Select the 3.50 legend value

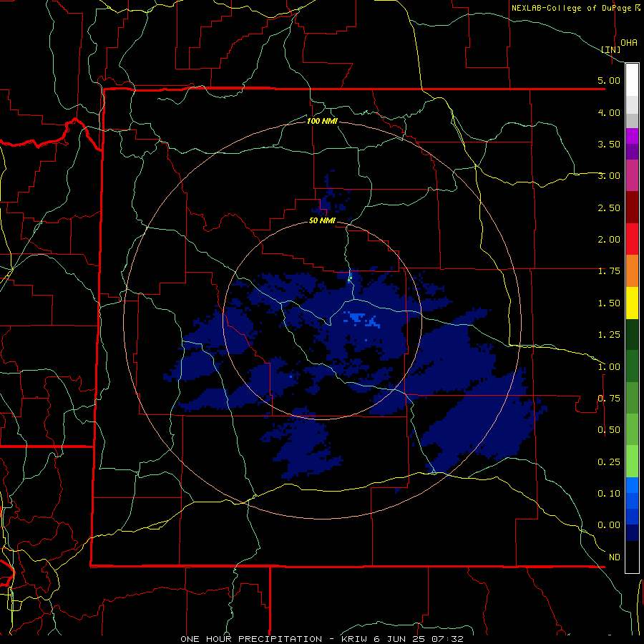(x=609, y=144)
